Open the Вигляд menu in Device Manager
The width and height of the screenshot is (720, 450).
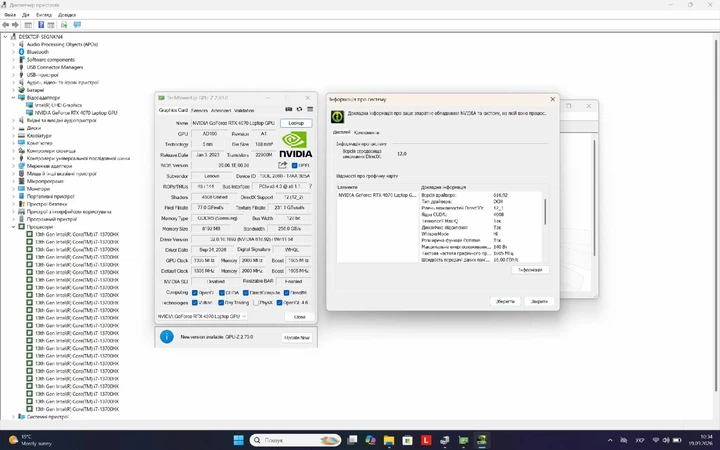coord(44,15)
